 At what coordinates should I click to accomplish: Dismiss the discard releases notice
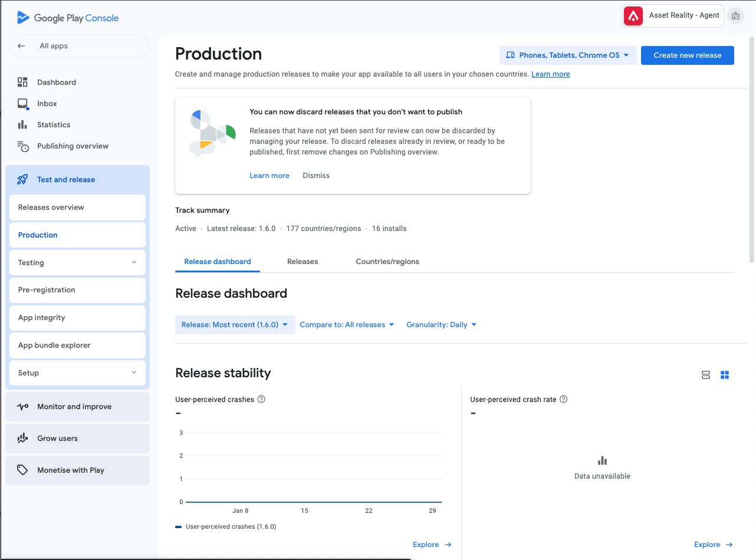tap(316, 176)
